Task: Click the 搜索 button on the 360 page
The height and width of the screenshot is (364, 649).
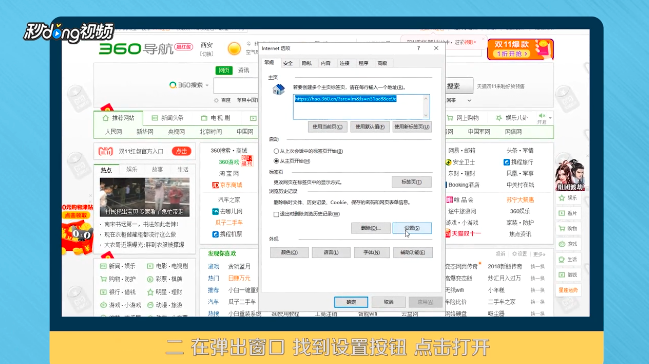Action: 459,86
